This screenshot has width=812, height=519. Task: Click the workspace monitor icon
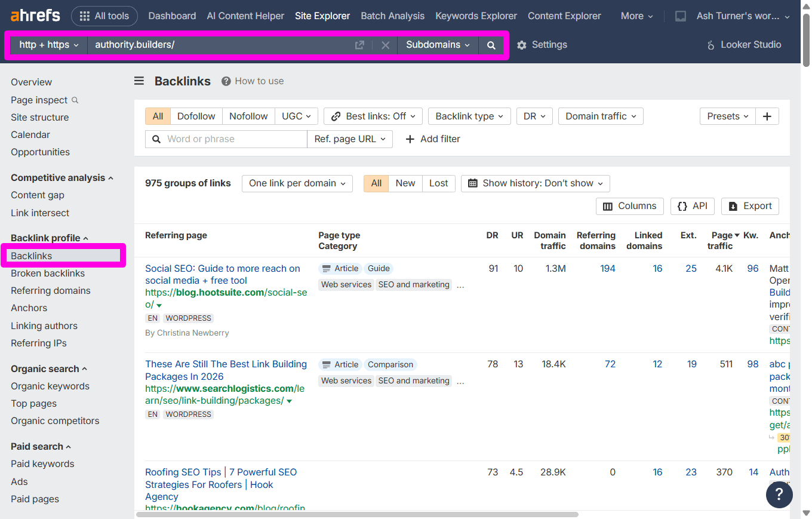681,16
